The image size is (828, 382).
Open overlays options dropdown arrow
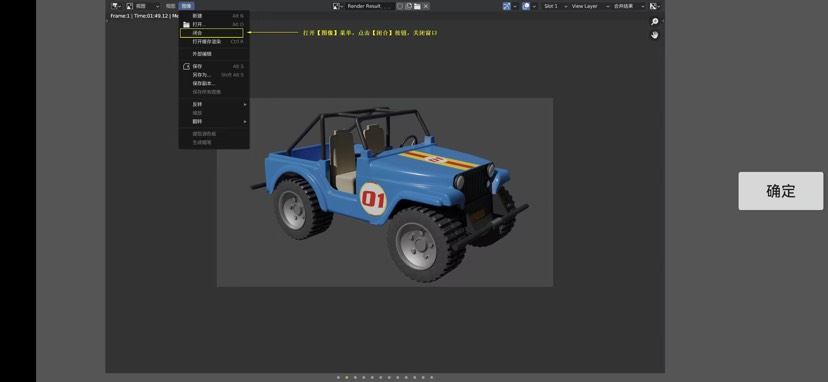point(534,6)
